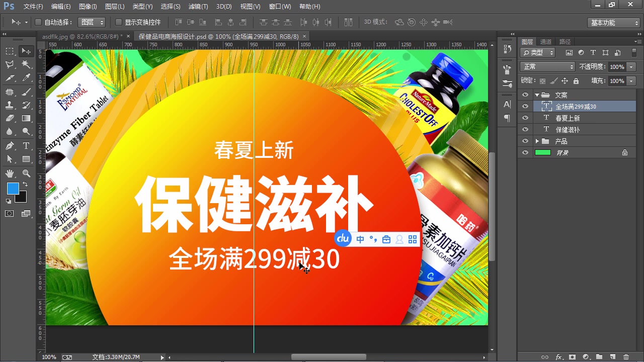
Task: Hide the 春夏上新 text layer
Action: (x=525, y=118)
